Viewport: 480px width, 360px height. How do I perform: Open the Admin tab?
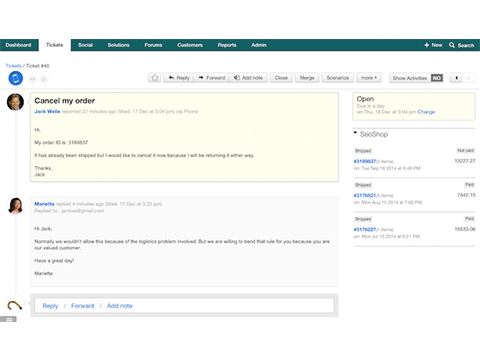coord(259,45)
